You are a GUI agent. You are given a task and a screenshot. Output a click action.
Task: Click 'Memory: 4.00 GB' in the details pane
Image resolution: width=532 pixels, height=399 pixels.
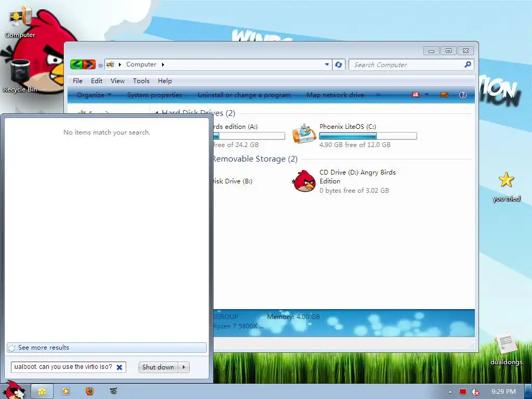294,317
